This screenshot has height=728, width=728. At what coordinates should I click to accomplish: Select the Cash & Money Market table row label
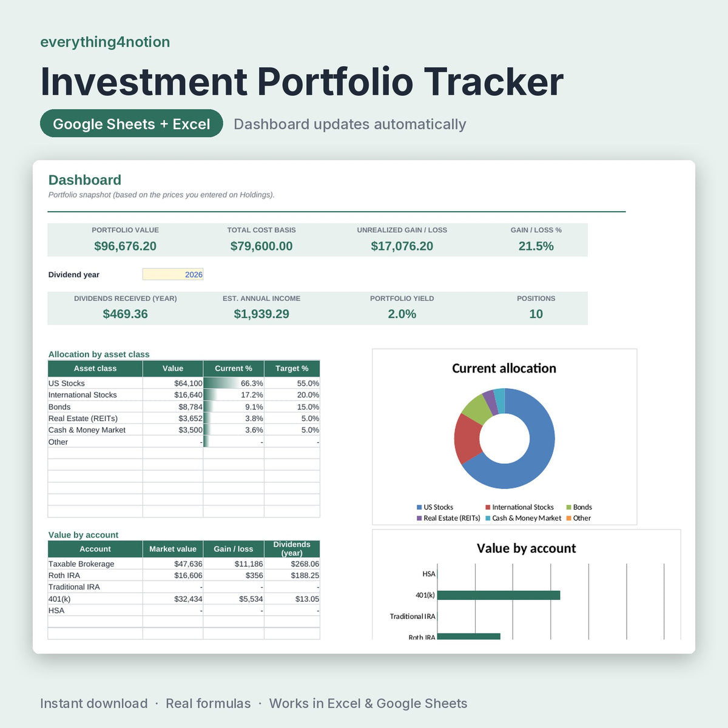tap(87, 430)
